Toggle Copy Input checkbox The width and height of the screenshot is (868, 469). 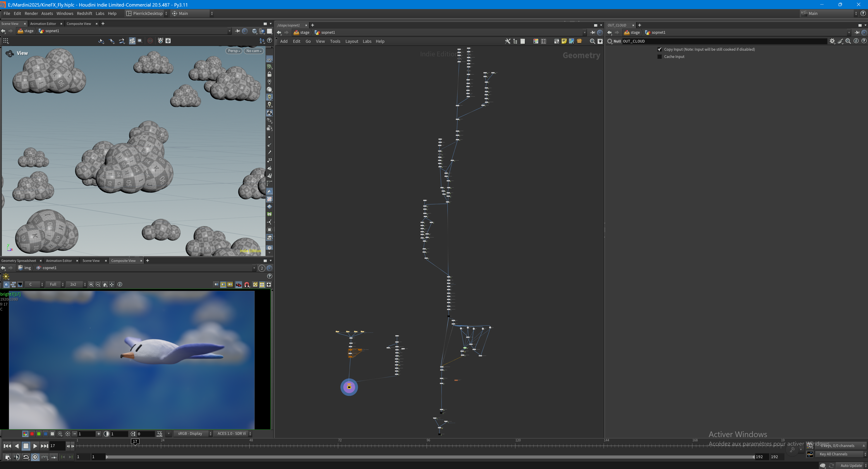pos(659,49)
